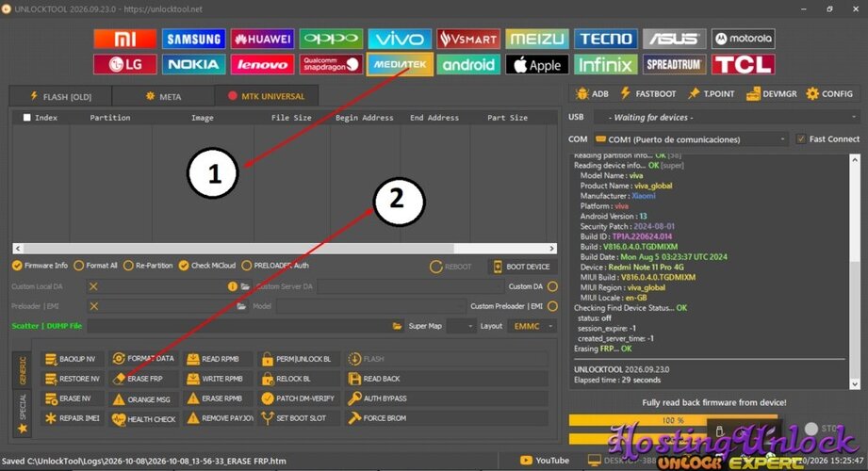The width and height of the screenshot is (868, 471).
Task: Click the FORCE BROM button
Action: [446, 418]
